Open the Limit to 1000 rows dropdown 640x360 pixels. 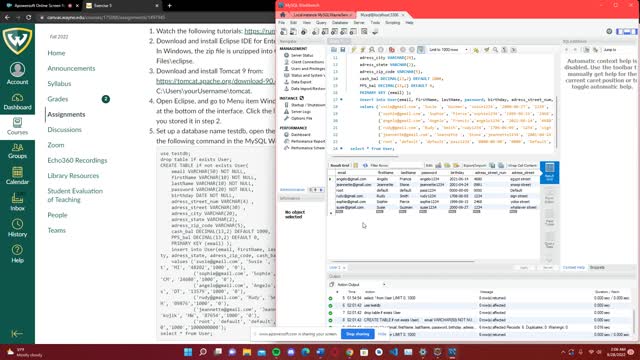pos(448,50)
